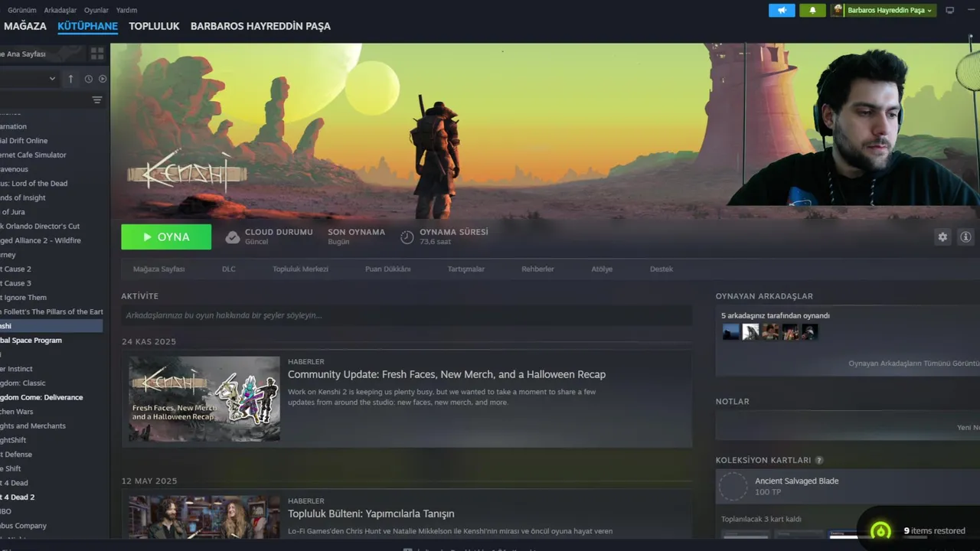Screen dimensions: 980x551
Task: Click the third friend avatar in Oynayan Arkadaşlar
Action: click(770, 331)
